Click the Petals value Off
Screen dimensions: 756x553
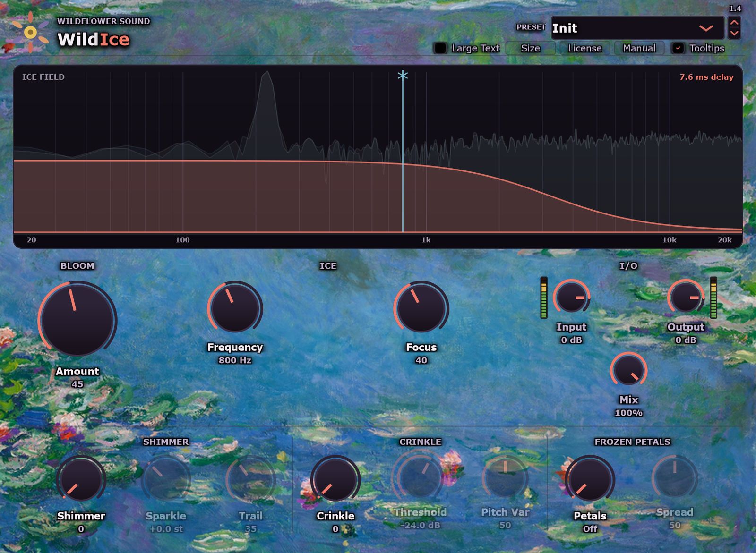pyautogui.click(x=590, y=529)
